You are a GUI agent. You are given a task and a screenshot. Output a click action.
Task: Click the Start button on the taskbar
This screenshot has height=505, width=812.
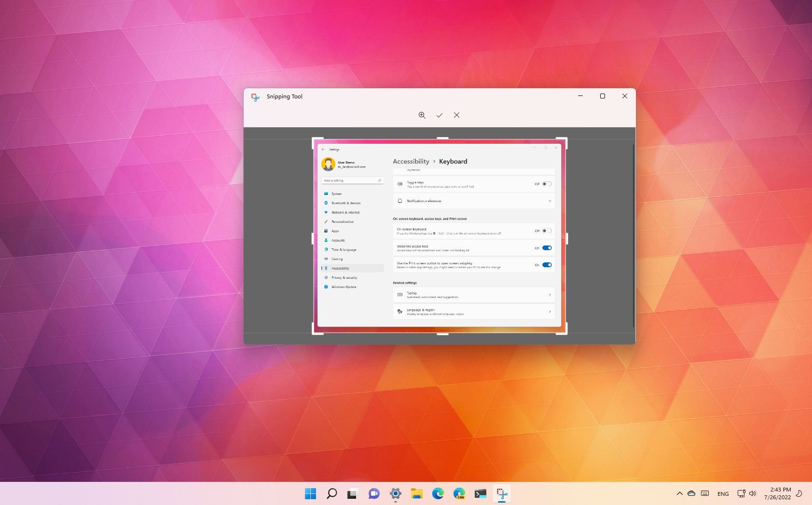pos(310,493)
